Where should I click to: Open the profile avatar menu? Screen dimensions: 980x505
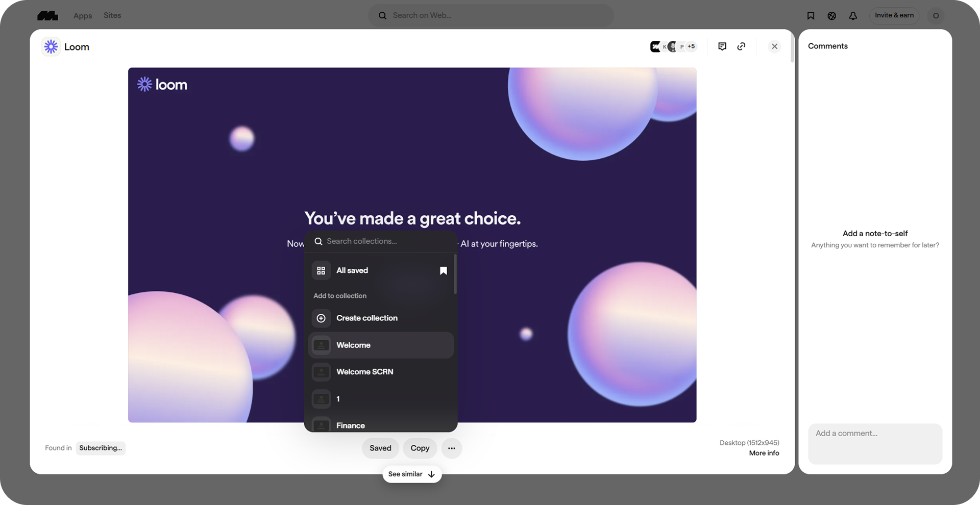click(936, 16)
